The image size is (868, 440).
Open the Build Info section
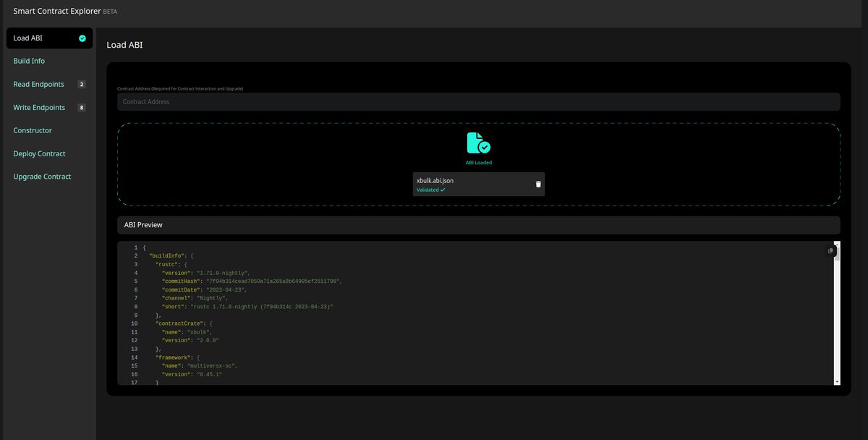pos(29,62)
